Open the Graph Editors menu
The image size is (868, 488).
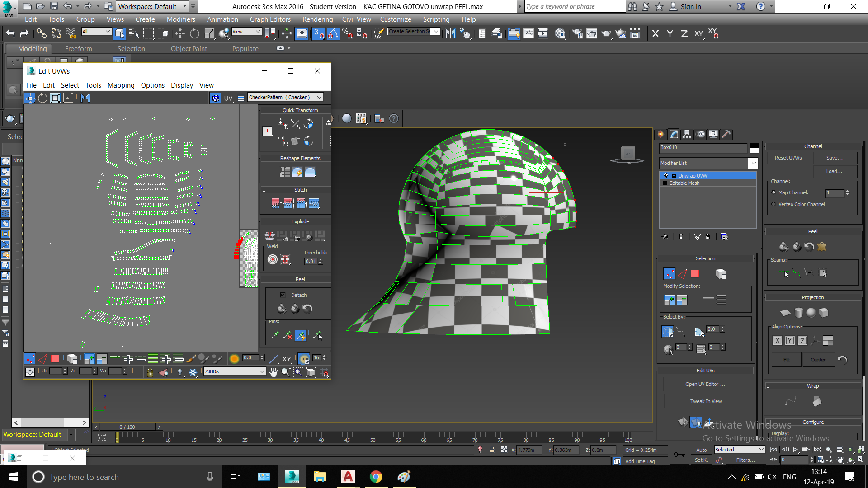270,19
